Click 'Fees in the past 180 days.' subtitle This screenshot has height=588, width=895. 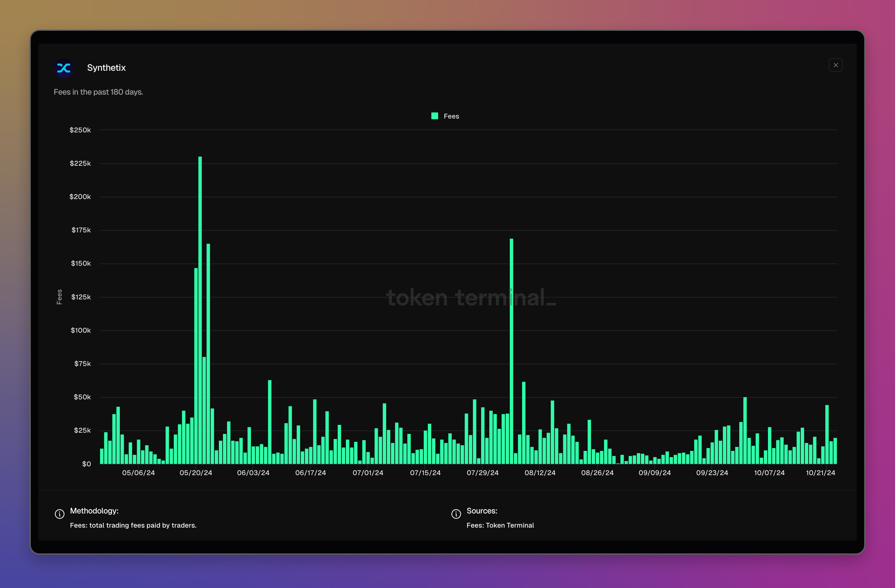98,92
